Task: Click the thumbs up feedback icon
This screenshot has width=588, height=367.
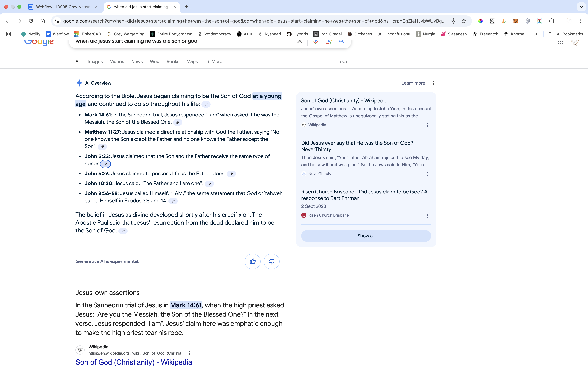Action: 252,261
